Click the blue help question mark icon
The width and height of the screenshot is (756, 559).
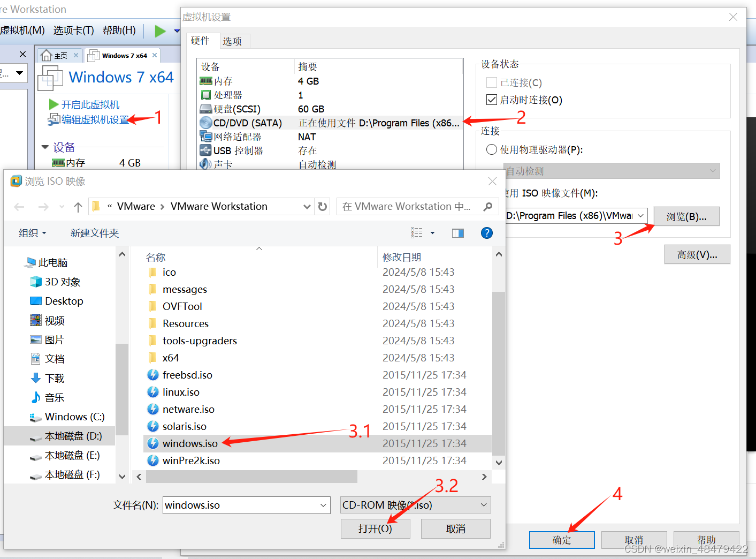[x=487, y=233]
